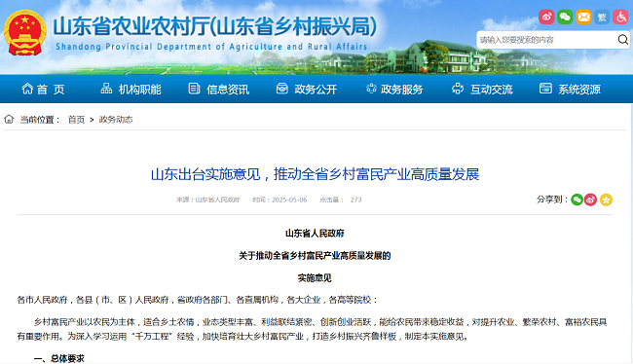This screenshot has width=633, height=364.
Task: Click the 信息资讯 document icon
Action: pos(194,89)
